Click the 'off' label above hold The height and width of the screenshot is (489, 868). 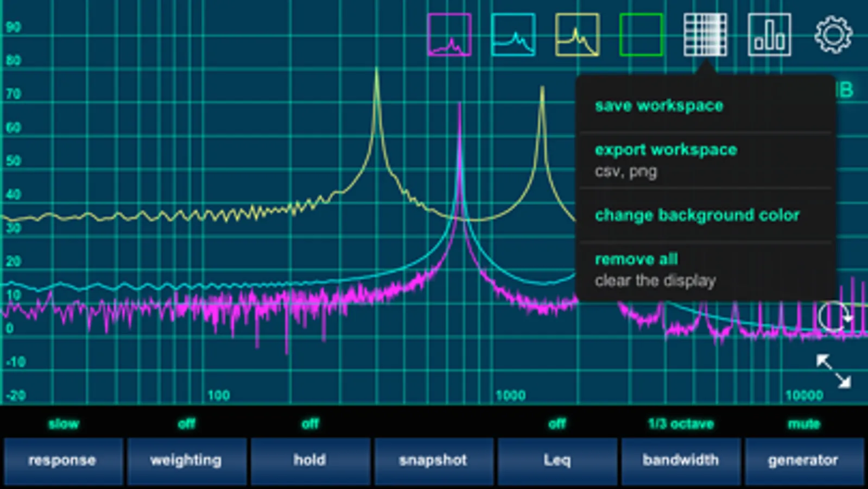[x=311, y=424]
